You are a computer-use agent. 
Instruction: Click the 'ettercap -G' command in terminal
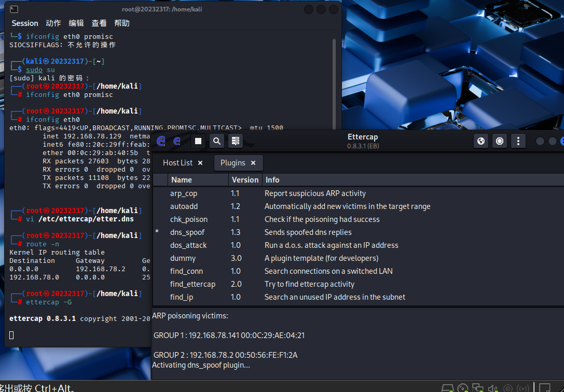49,302
